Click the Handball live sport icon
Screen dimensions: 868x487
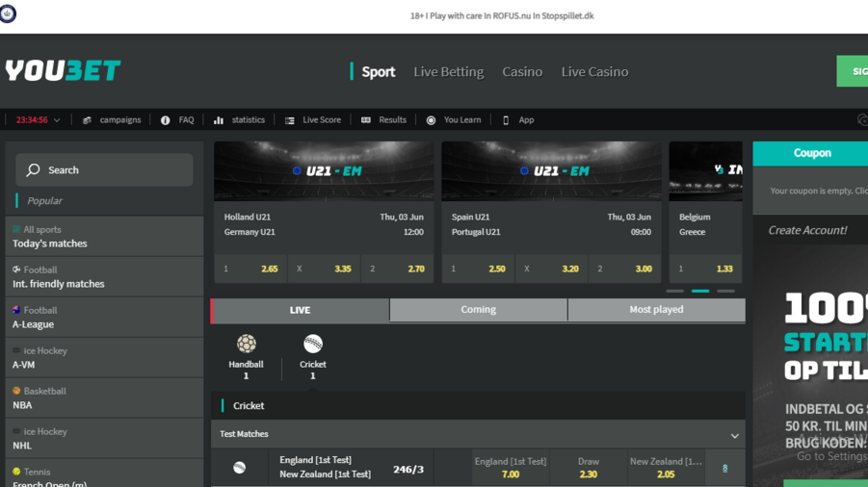click(246, 344)
